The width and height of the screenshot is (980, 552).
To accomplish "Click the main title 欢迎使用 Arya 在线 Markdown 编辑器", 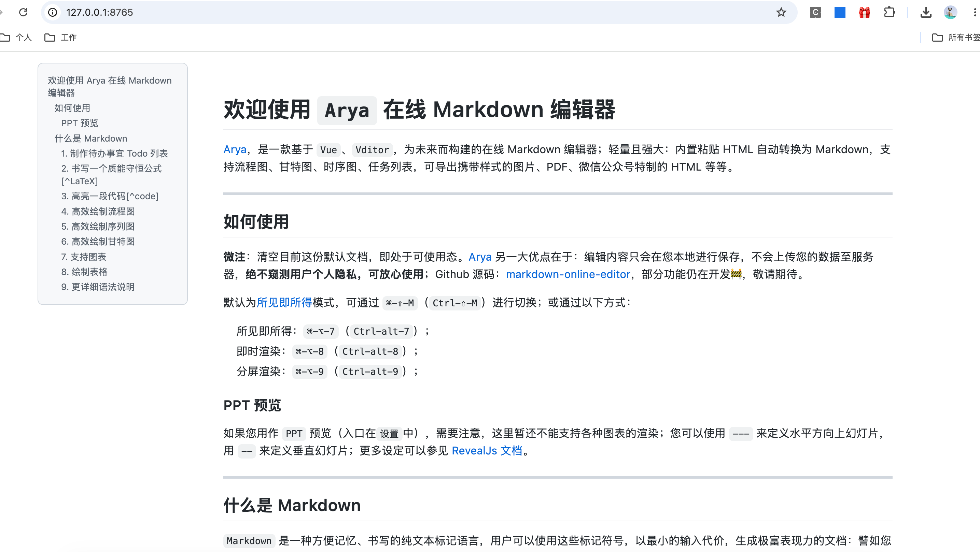I will click(x=419, y=110).
